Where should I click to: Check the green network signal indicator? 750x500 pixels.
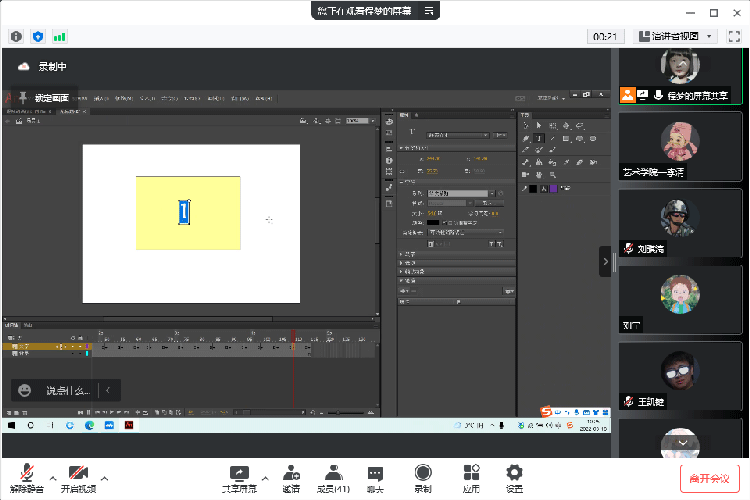tap(60, 36)
